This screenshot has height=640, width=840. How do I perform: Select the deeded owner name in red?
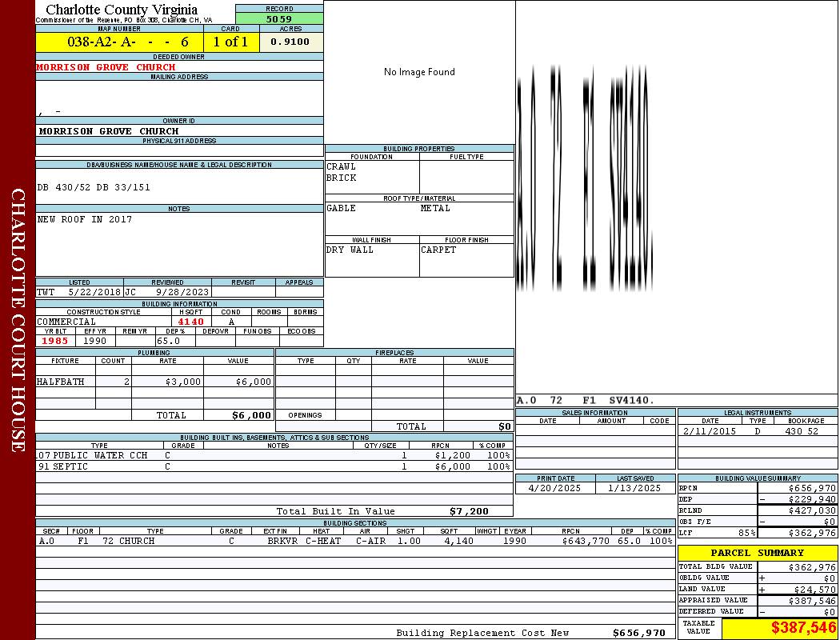click(106, 67)
